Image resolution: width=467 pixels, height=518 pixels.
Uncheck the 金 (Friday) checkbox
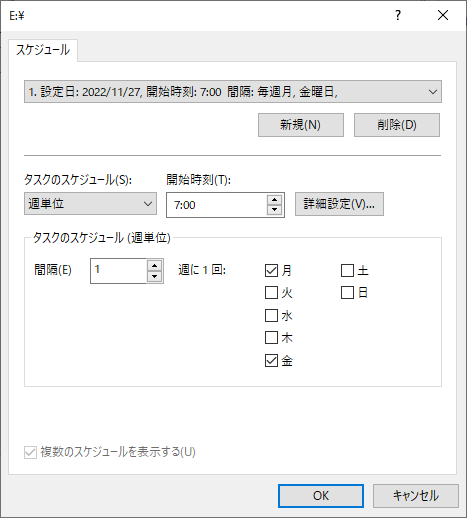[x=271, y=360]
